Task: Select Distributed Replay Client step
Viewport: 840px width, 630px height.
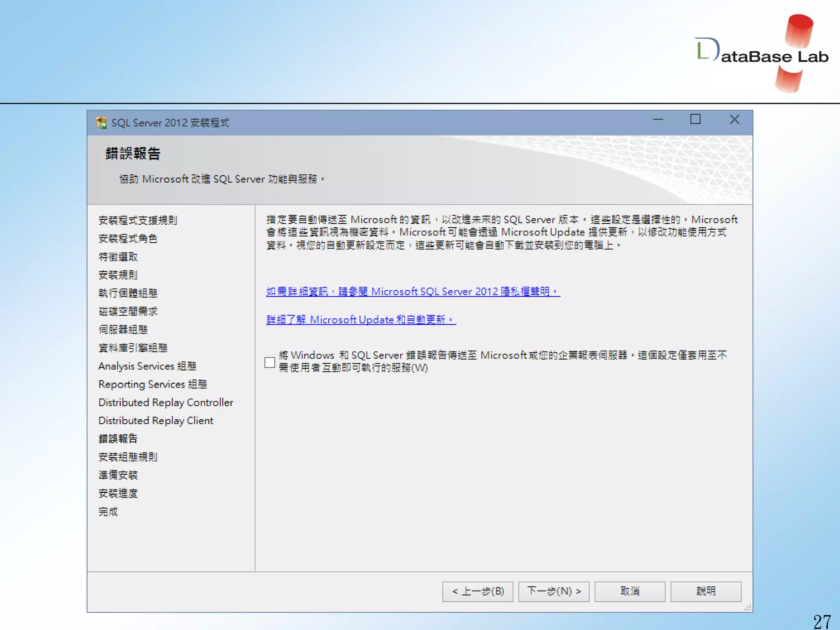Action: click(156, 420)
